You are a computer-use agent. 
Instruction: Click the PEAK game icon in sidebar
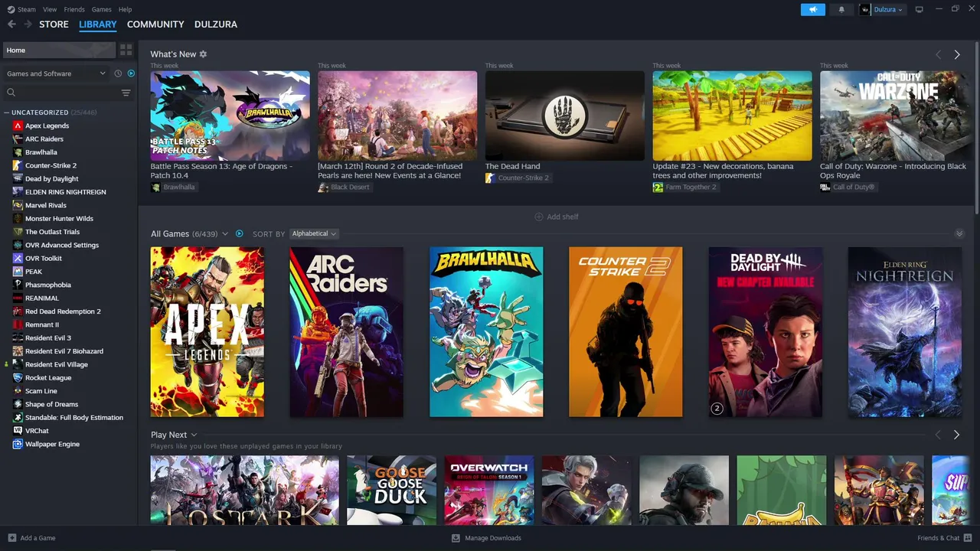pyautogui.click(x=18, y=272)
